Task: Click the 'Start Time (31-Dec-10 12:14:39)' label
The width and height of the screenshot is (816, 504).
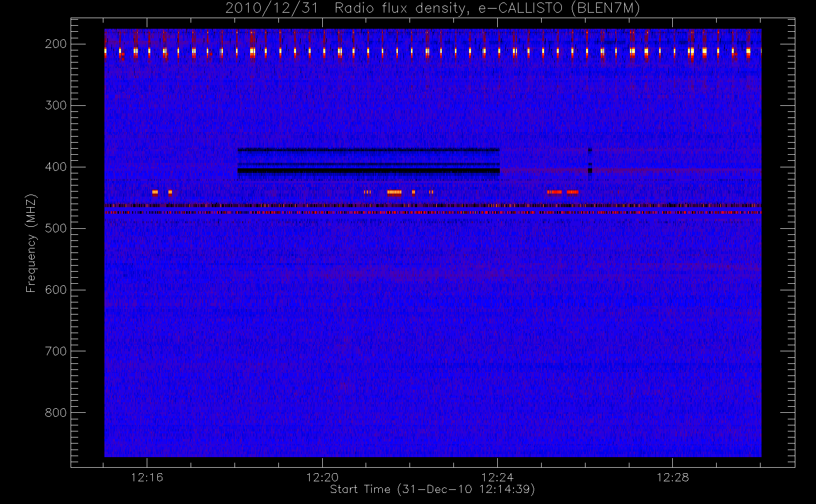Action: [x=432, y=489]
